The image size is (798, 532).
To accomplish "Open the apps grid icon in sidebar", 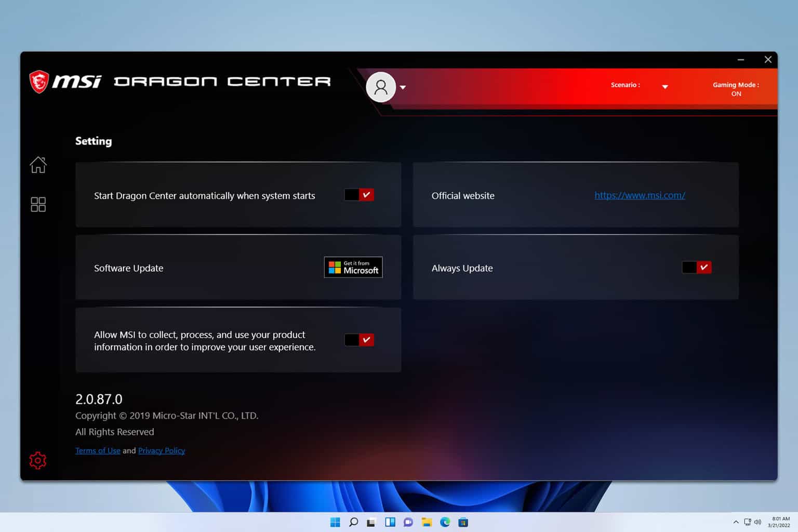I will (x=38, y=204).
